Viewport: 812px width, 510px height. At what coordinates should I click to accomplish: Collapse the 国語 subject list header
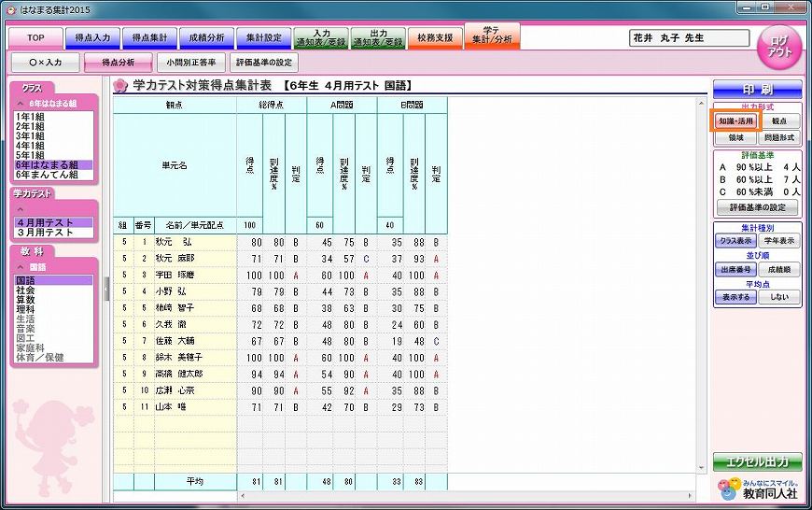[x=21, y=267]
